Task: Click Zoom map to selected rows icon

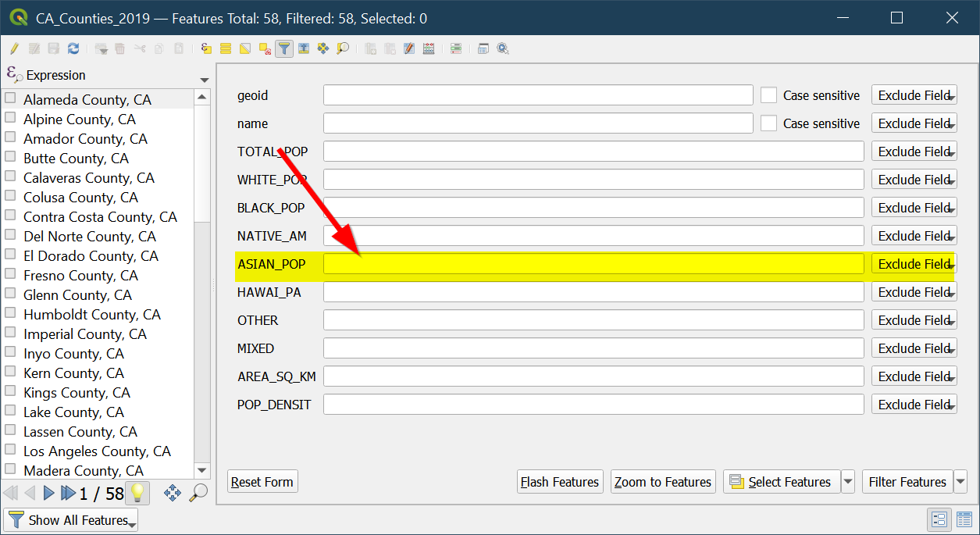Action: pos(343,48)
